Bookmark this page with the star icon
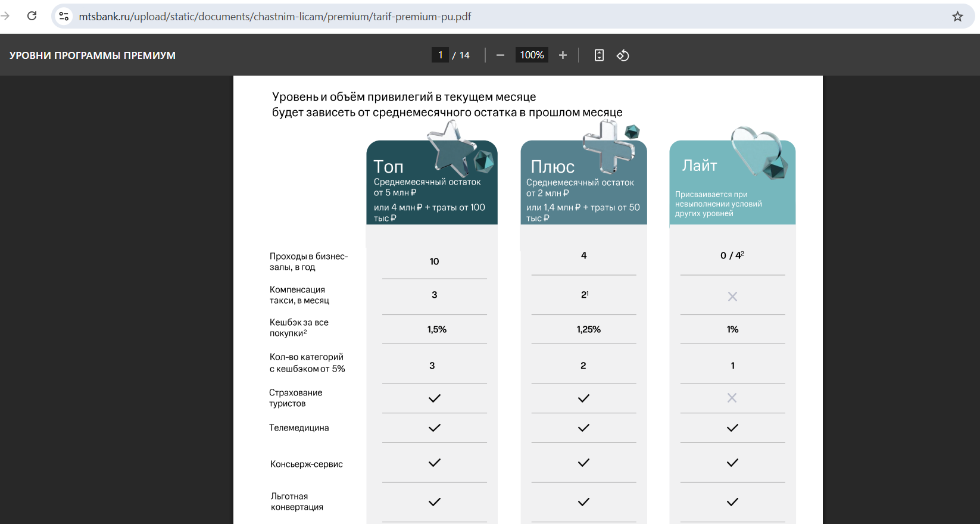The height and width of the screenshot is (524, 980). pyautogui.click(x=957, y=17)
